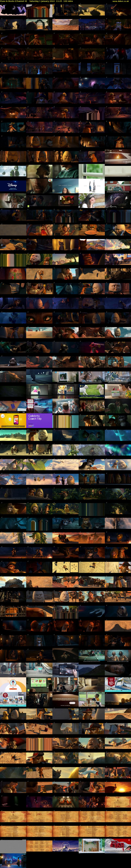The image size is (131, 868).
Task: Click the blue tit bird thumbnail
Action: (118, 377)
